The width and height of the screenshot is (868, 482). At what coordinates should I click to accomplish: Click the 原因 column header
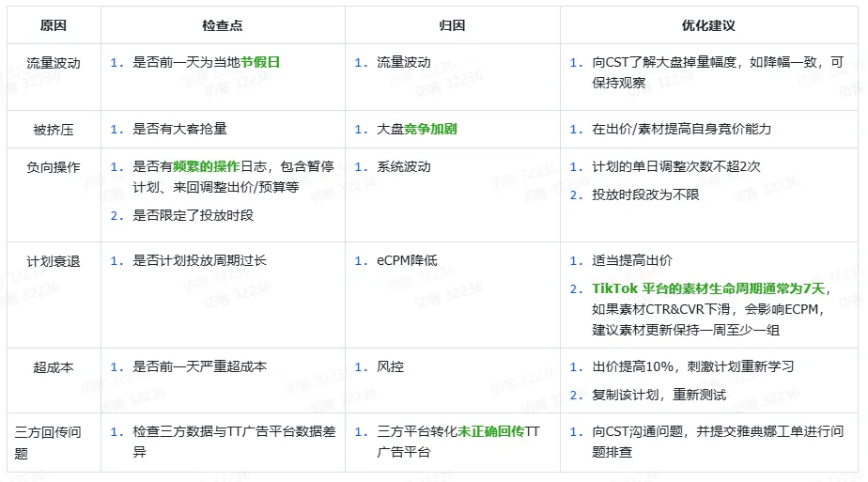(54, 25)
